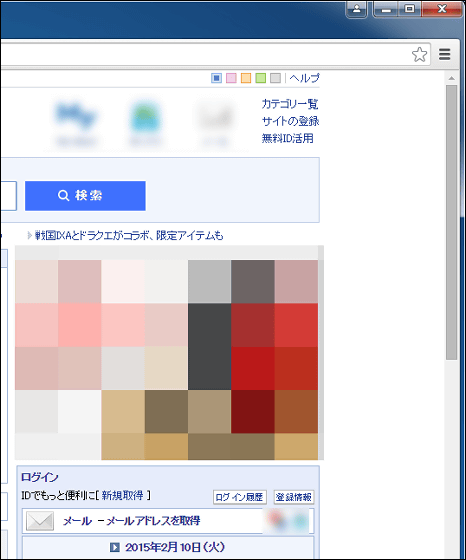Click the mail envelope icon

point(40,521)
